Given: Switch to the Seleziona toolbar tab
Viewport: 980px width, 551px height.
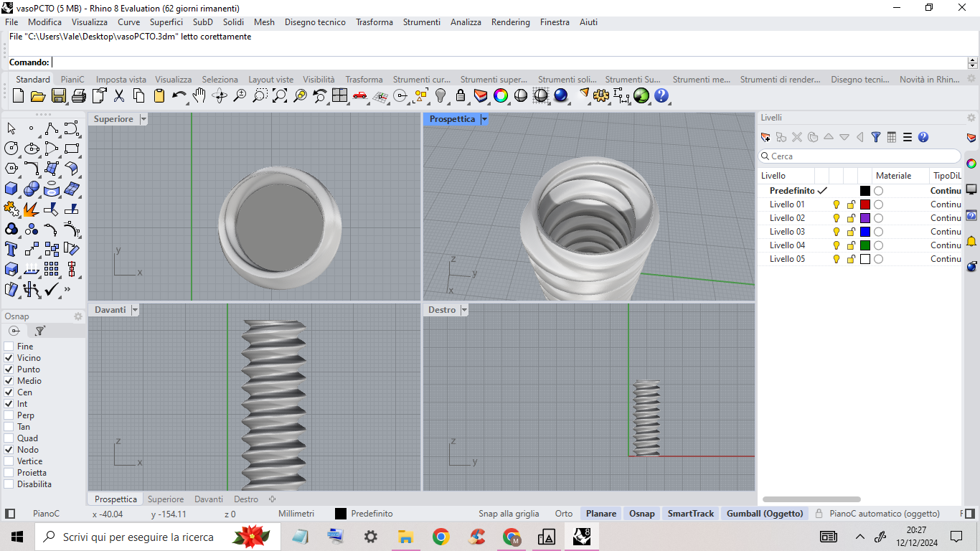Looking at the screenshot, I should [220, 80].
